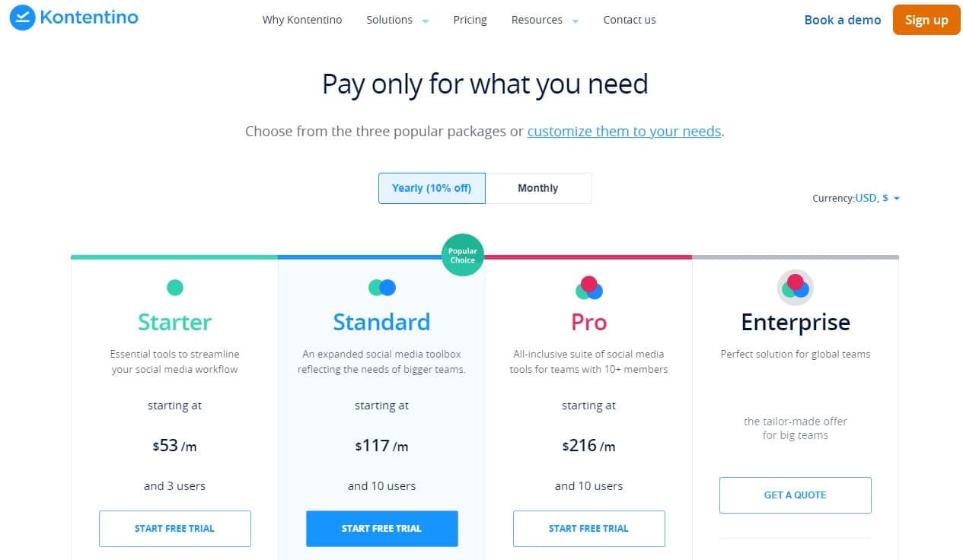Click the Book a demo link
The width and height of the screenshot is (963, 560).
[x=843, y=20]
